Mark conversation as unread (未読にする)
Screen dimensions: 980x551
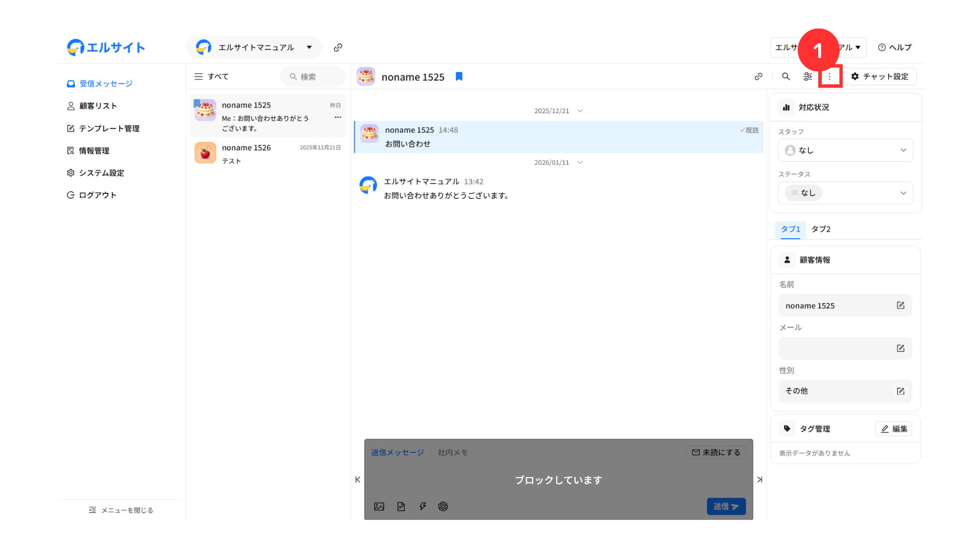pos(716,453)
